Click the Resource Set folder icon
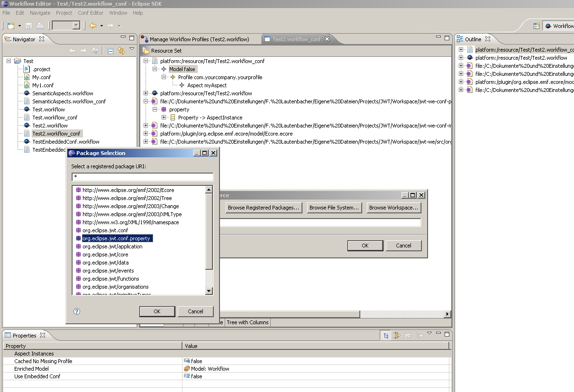This screenshot has width=574, height=392. coord(146,51)
